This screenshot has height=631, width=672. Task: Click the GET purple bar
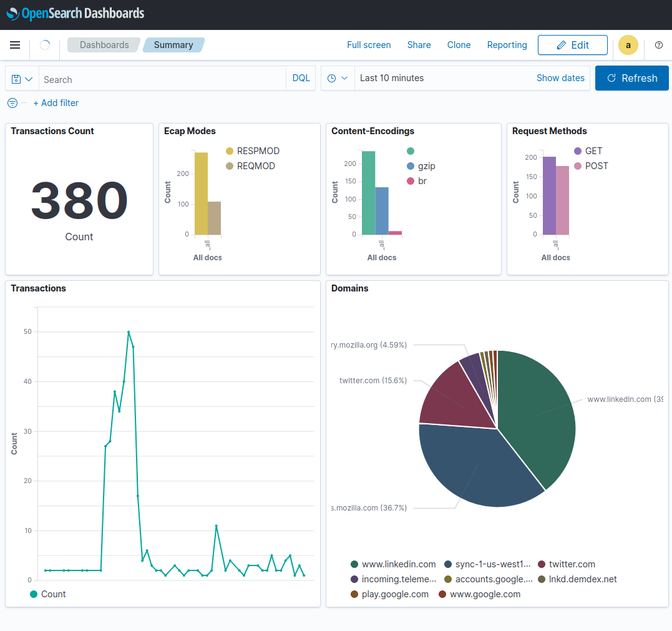pyautogui.click(x=549, y=195)
